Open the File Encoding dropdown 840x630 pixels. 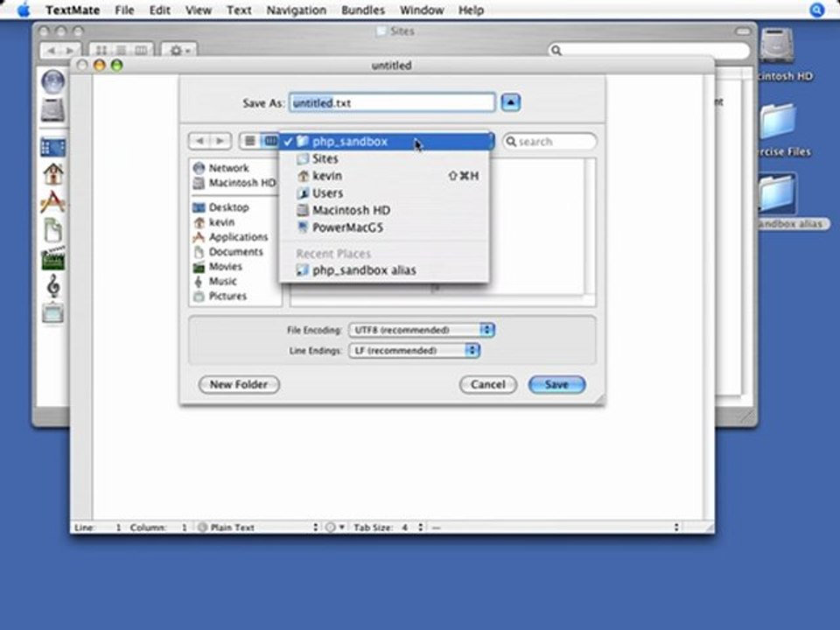coord(422,330)
